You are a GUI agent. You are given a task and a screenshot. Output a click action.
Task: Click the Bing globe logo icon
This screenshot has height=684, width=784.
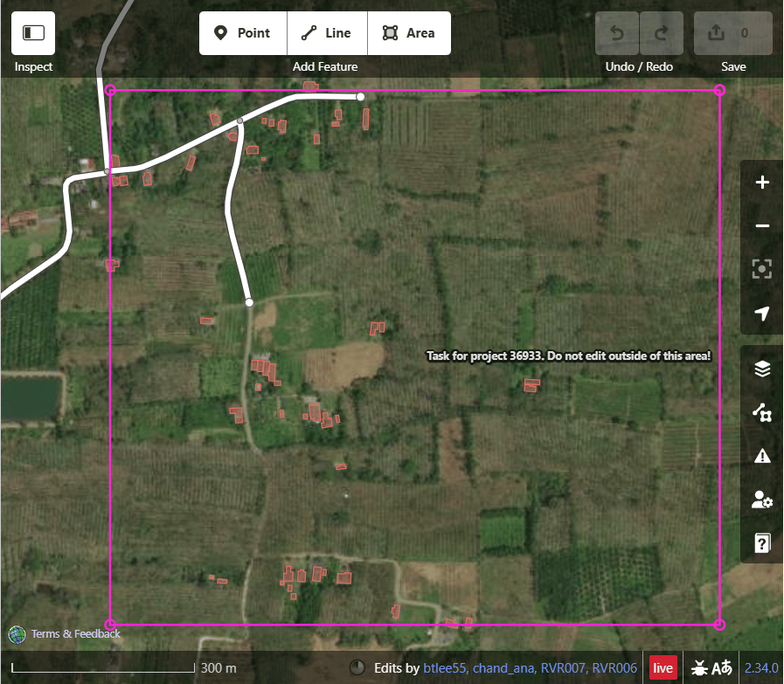pyautogui.click(x=17, y=634)
